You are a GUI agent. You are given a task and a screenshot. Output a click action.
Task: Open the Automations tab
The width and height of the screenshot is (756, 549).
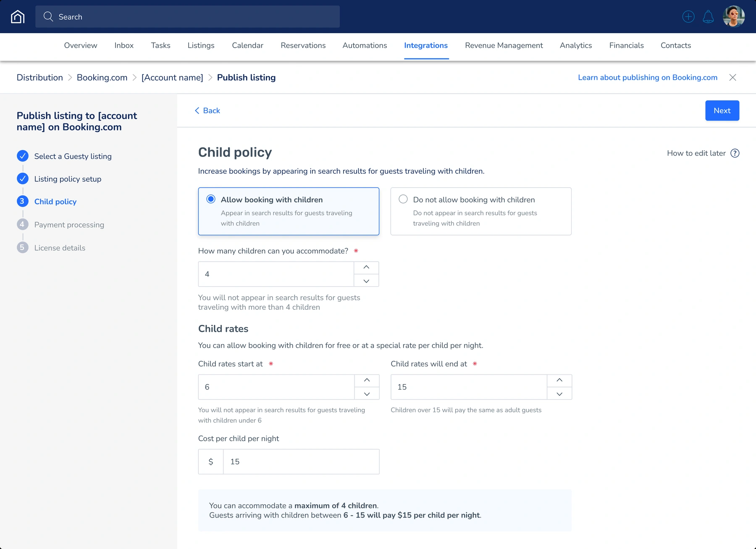pos(365,45)
